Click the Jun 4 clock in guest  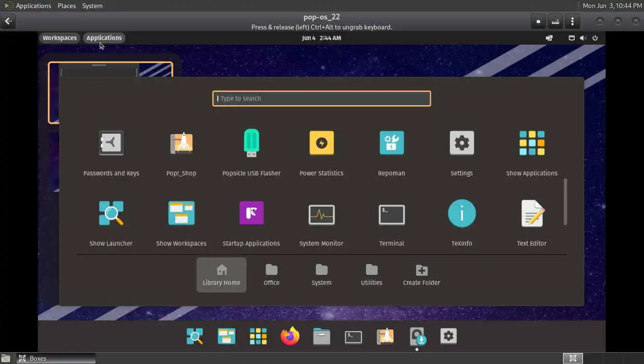pos(322,38)
